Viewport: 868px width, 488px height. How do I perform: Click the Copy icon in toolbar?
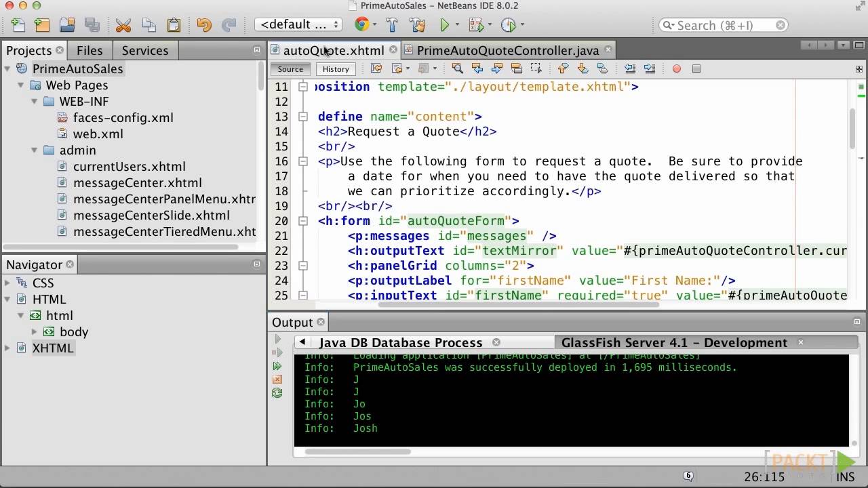pyautogui.click(x=149, y=25)
